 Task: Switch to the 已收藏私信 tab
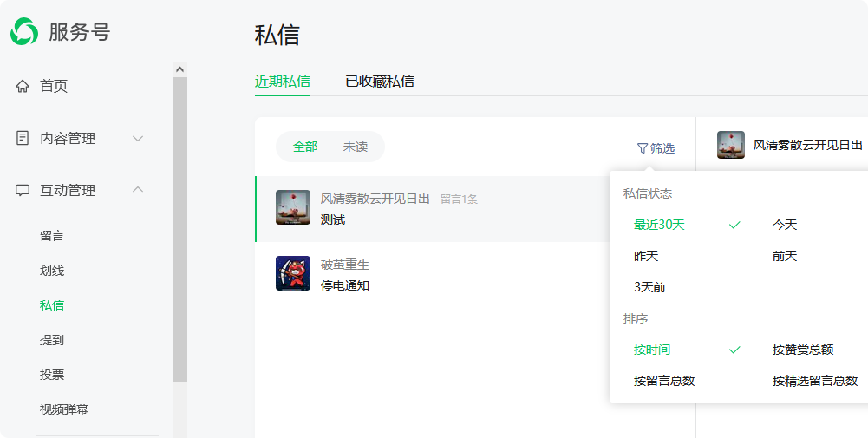[x=380, y=82]
